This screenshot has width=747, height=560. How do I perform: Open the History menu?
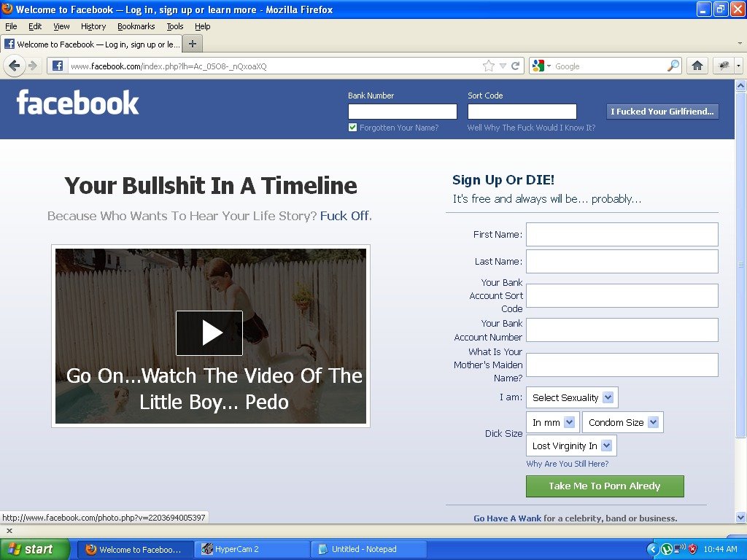point(93,26)
